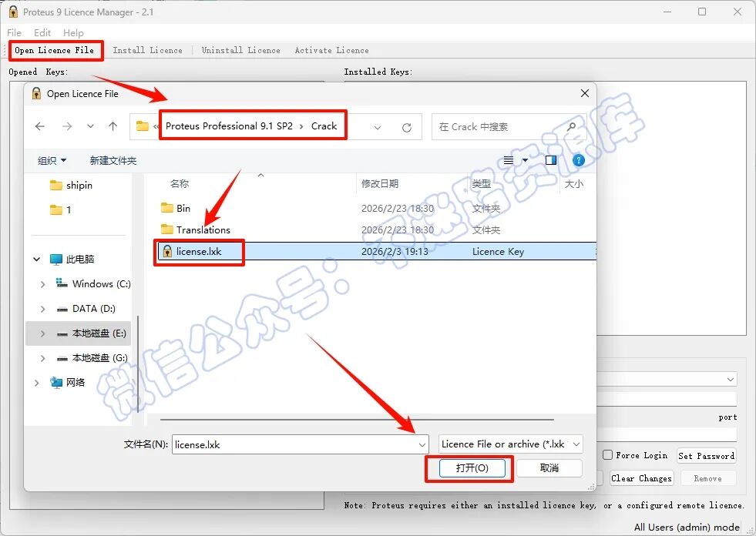
Task: Refresh the Crack folder listing
Action: tap(407, 127)
